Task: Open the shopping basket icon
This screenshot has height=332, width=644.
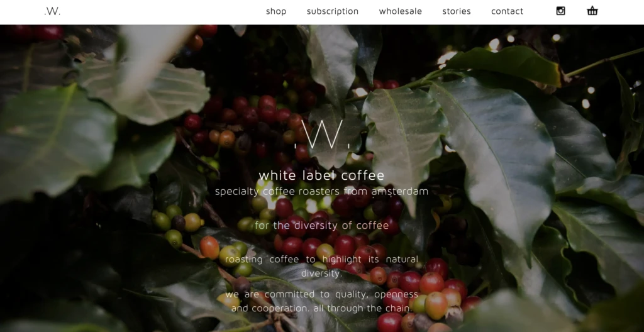Action: 592,11
